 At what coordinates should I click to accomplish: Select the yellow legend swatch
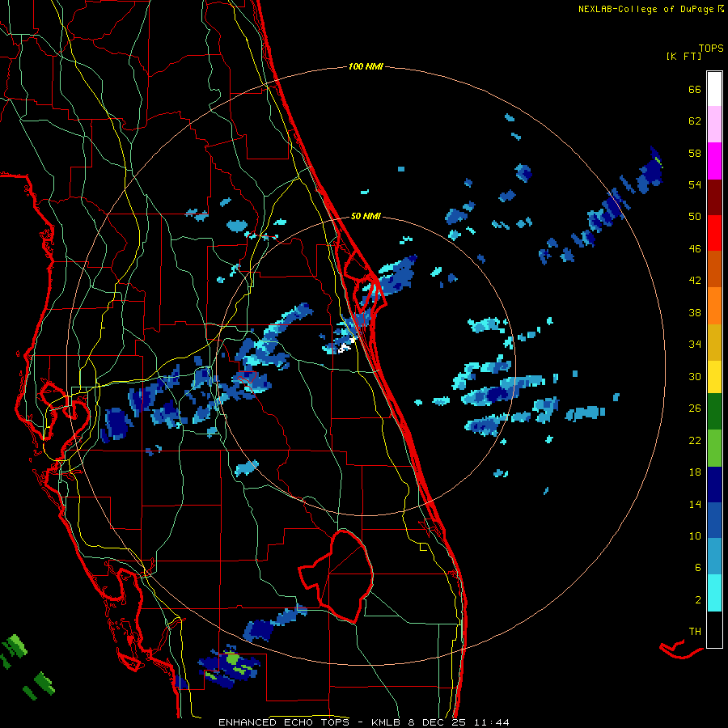(714, 376)
